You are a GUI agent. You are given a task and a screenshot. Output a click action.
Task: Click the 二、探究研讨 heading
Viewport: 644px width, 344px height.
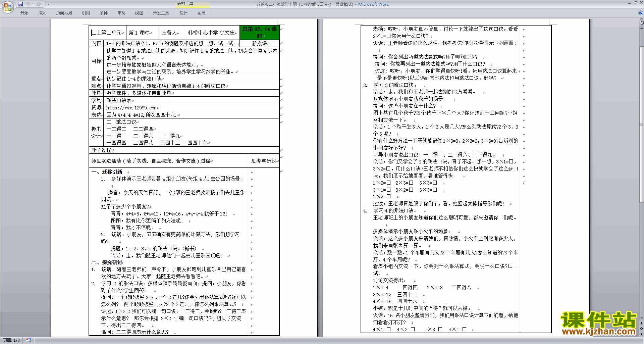click(107, 262)
